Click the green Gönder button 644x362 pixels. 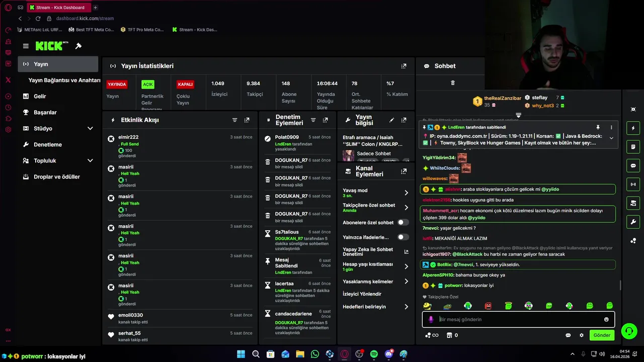(x=602, y=335)
